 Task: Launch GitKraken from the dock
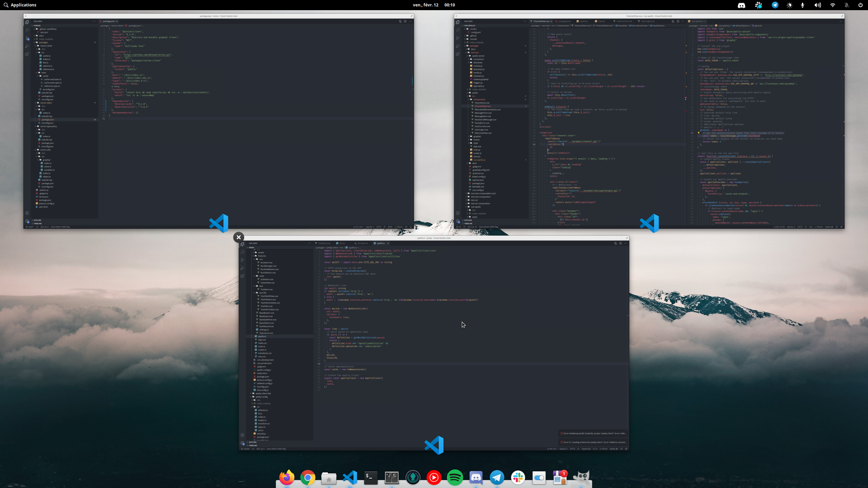[x=413, y=477]
